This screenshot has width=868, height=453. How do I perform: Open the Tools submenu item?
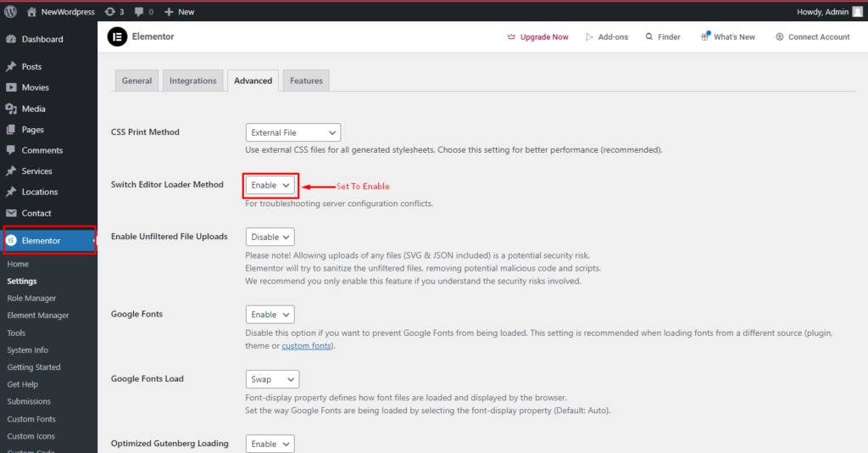(16, 333)
